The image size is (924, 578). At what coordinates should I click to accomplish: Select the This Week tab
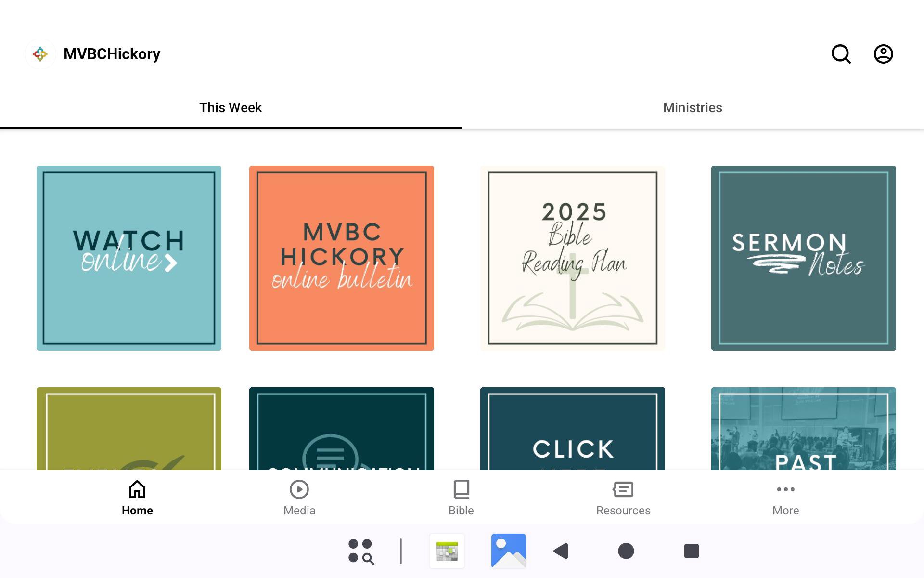tap(231, 107)
